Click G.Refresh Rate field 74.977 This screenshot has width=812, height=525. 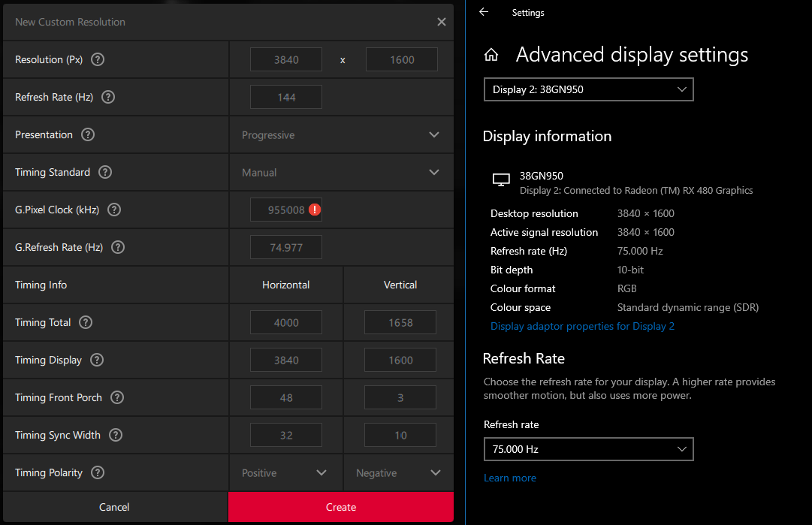pos(286,247)
